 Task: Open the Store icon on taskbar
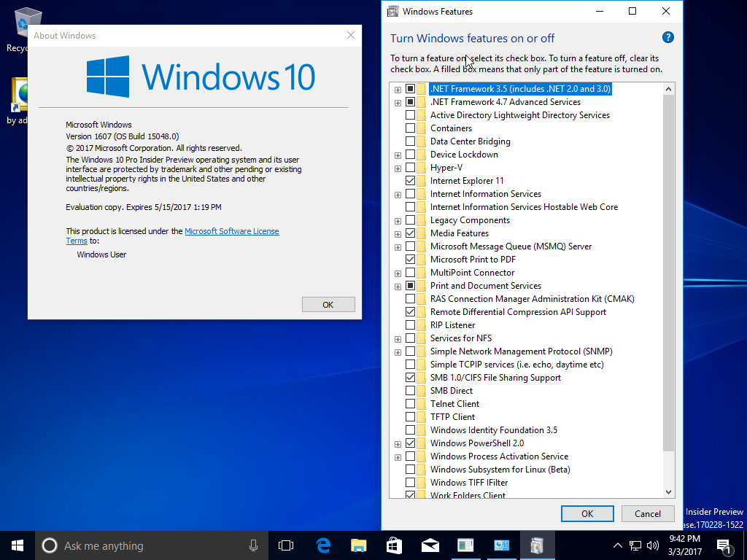pyautogui.click(x=394, y=545)
